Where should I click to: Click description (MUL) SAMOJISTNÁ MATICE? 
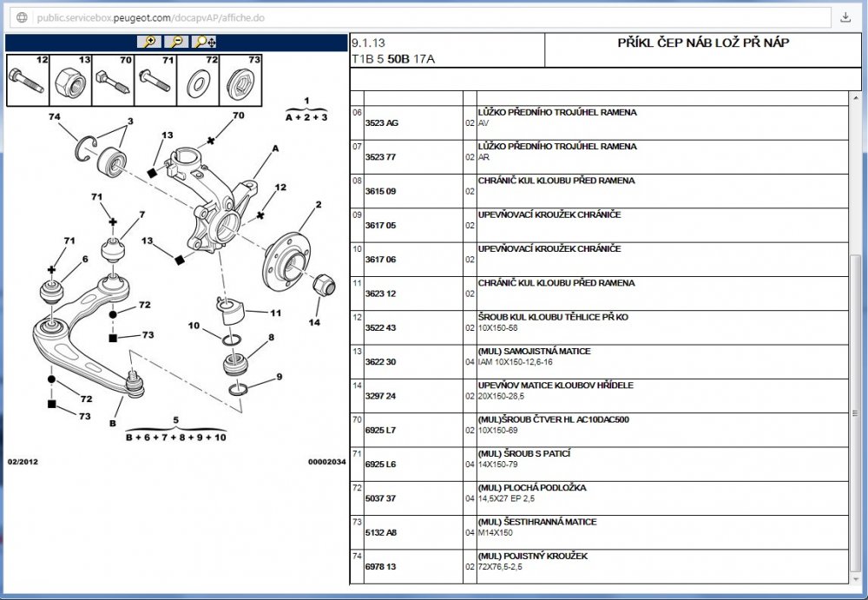coord(534,352)
